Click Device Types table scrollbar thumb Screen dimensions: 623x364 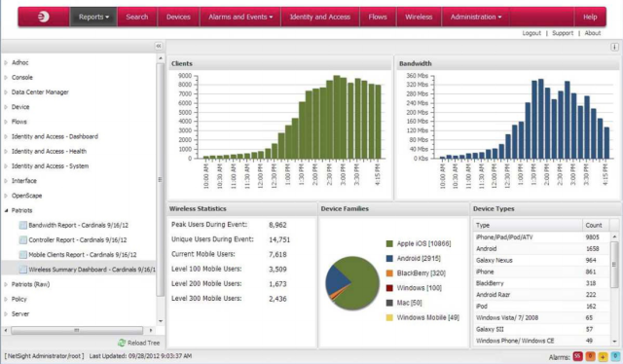tap(614, 265)
